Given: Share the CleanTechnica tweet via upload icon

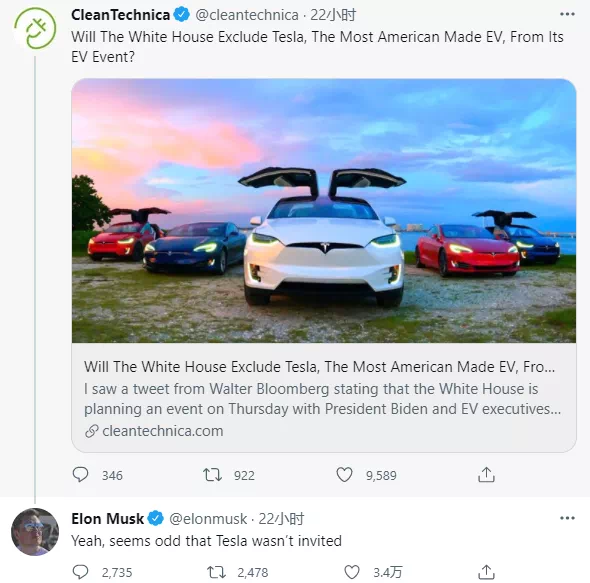Looking at the screenshot, I should coord(486,474).
